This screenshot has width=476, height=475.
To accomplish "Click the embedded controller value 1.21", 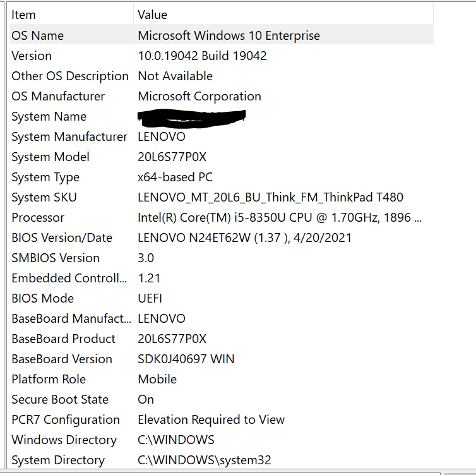I will 149,278.
